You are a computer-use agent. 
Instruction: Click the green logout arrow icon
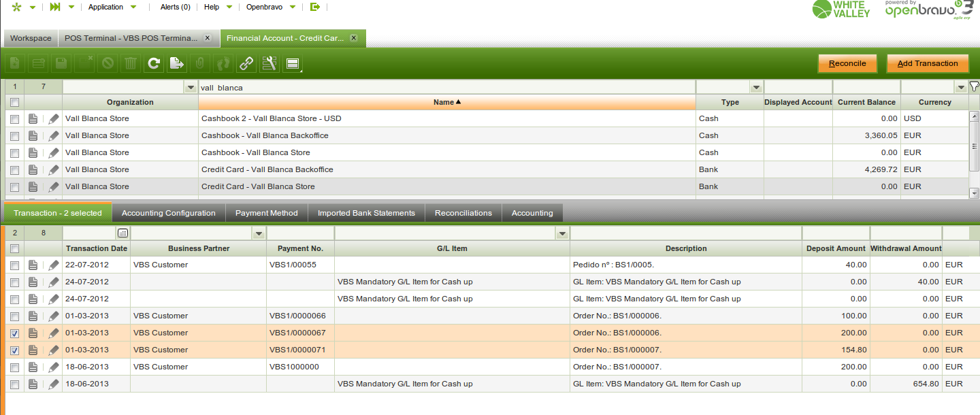click(x=314, y=7)
